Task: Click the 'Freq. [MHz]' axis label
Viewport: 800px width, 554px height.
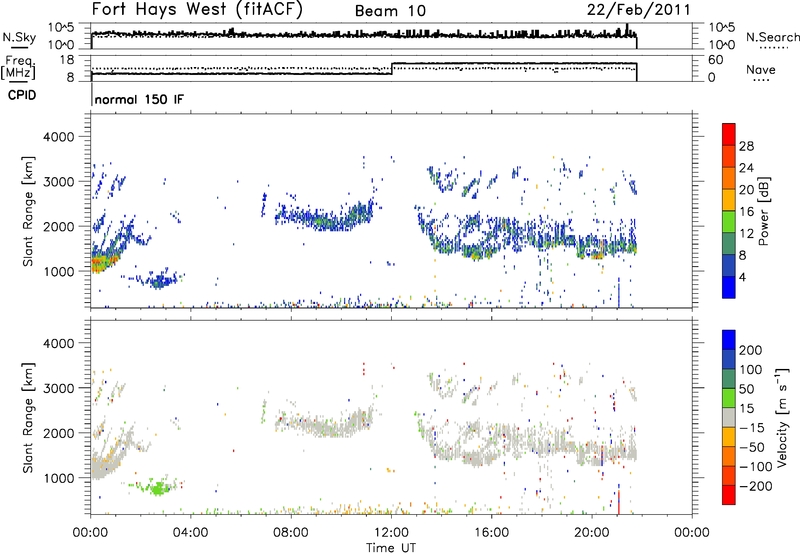Action: (18, 67)
